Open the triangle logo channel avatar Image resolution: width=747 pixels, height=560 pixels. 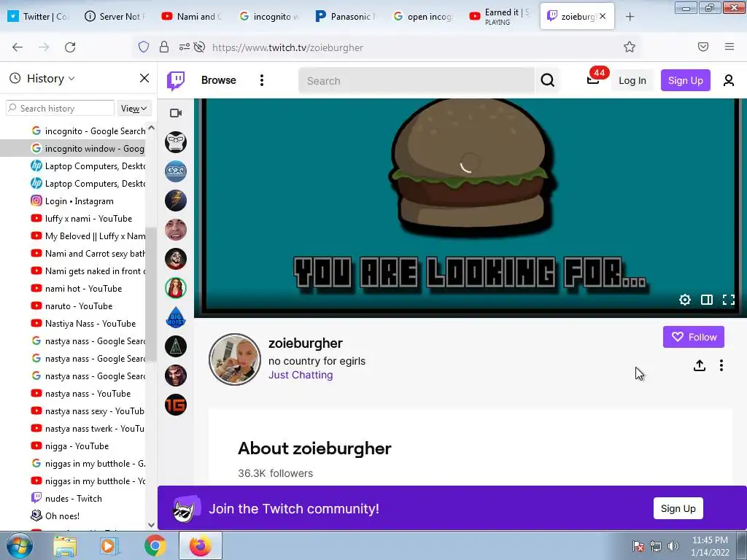point(176,346)
